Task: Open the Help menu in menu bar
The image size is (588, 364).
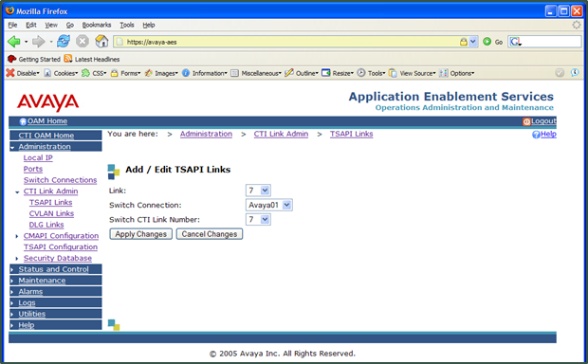Action: click(149, 25)
